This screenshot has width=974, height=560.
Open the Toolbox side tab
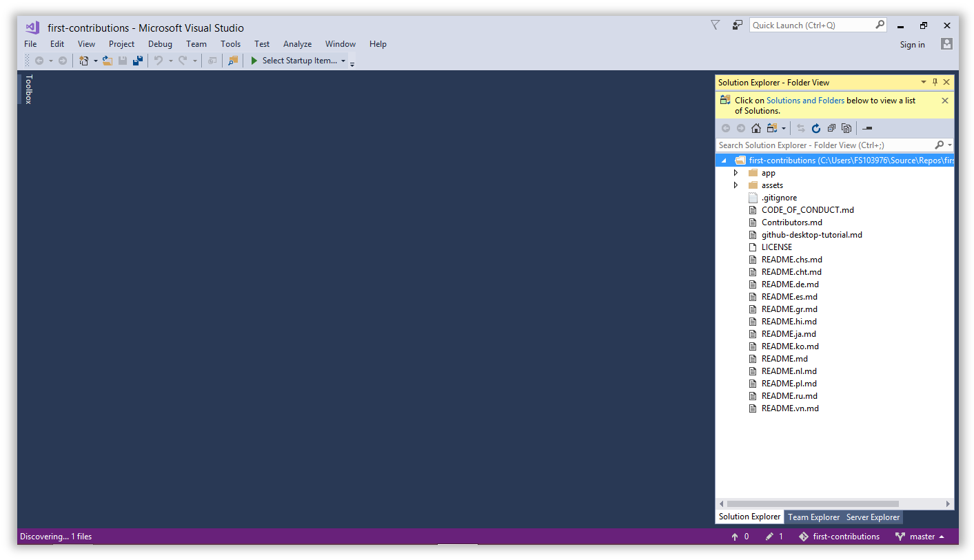pyautogui.click(x=28, y=90)
